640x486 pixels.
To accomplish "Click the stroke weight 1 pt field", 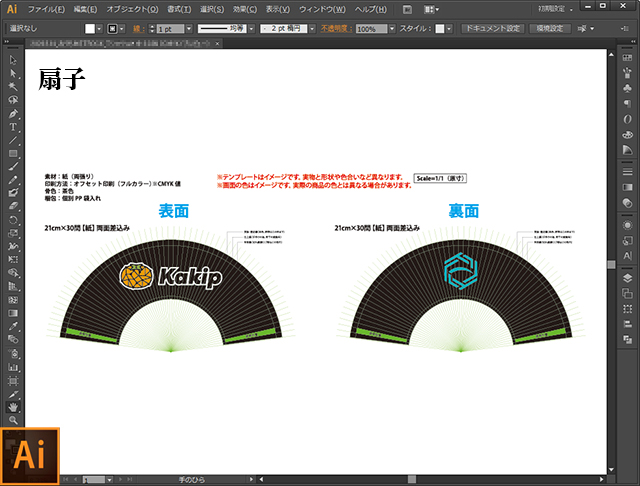I will tap(171, 29).
